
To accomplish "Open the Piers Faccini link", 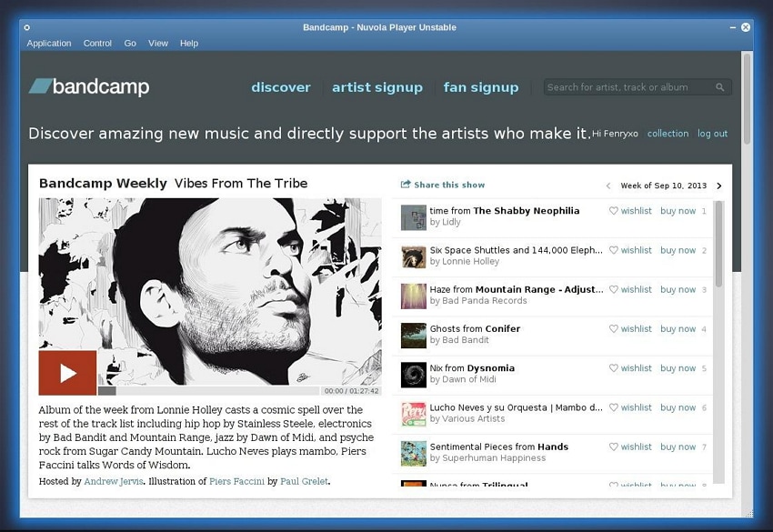I will (x=236, y=481).
